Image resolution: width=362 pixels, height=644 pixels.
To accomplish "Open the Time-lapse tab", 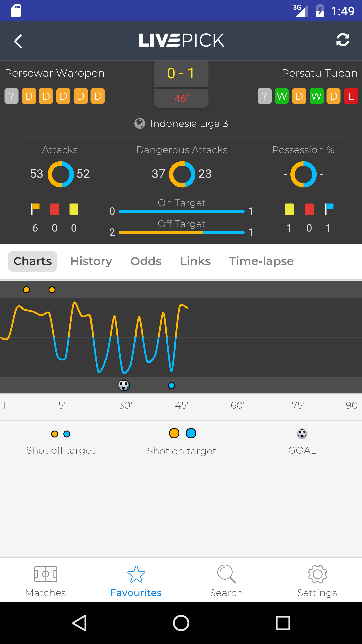I will click(261, 261).
